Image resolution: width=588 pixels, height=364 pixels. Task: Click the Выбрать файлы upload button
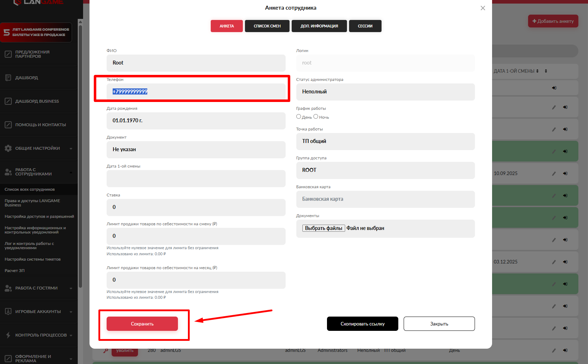point(324,228)
